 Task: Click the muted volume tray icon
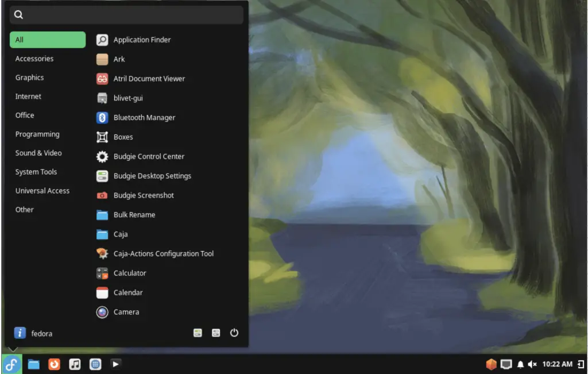(532, 364)
